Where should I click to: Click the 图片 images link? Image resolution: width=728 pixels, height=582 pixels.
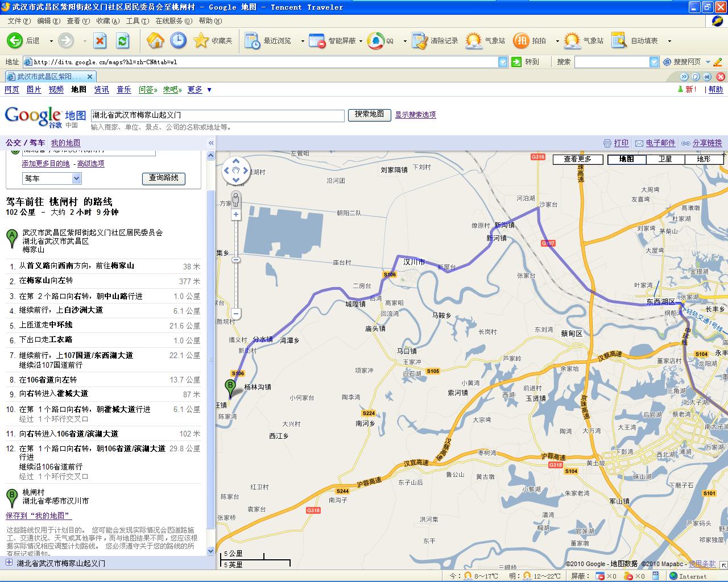(34, 90)
